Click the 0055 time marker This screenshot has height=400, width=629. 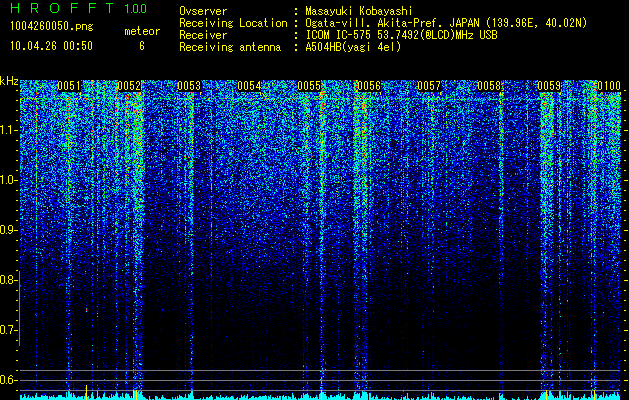(309, 86)
